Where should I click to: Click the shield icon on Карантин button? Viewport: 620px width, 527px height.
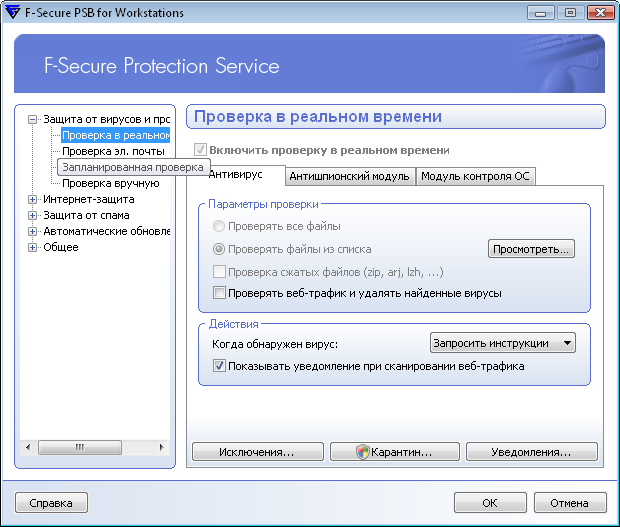click(362, 451)
